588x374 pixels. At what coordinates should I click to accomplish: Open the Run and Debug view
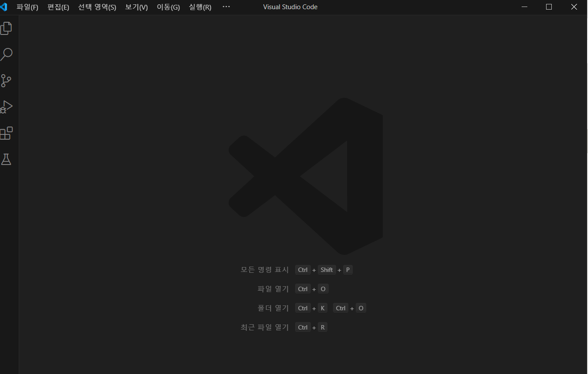point(6,107)
